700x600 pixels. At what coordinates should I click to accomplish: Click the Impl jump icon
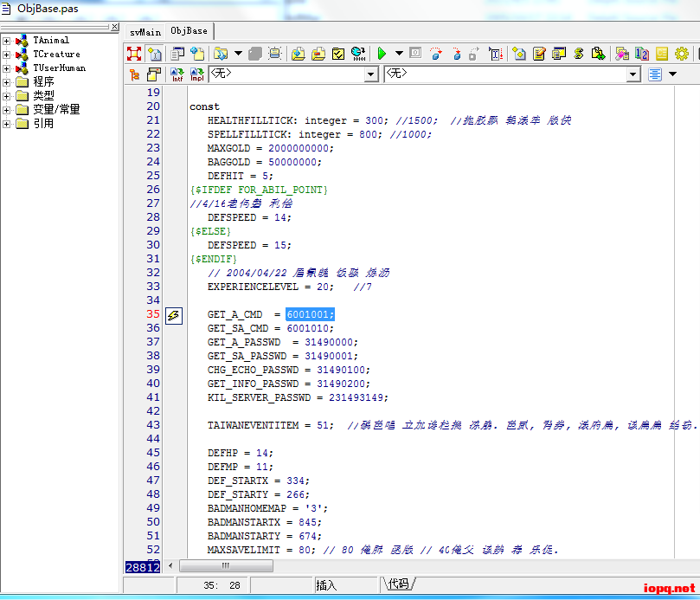197,74
